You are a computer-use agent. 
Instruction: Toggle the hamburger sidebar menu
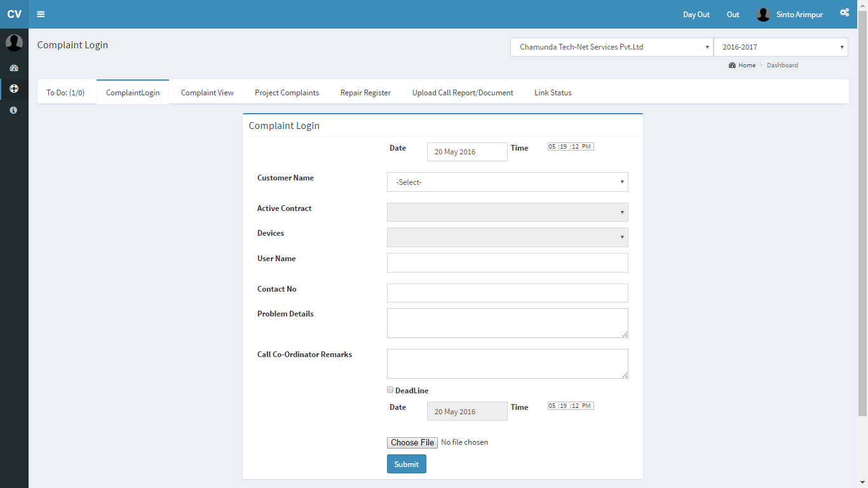coord(41,14)
